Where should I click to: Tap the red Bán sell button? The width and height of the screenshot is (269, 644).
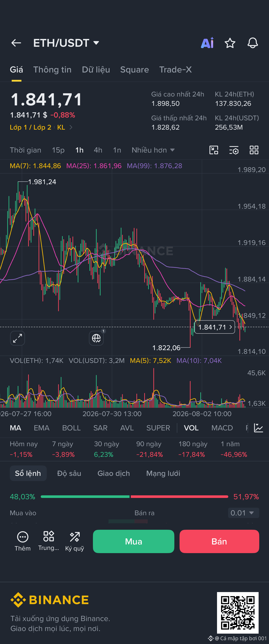(x=219, y=541)
